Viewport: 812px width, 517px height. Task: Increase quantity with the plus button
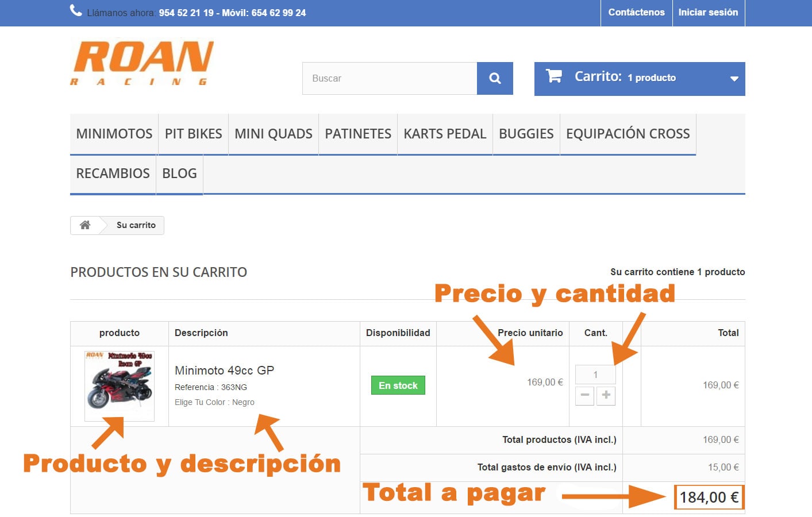(606, 395)
